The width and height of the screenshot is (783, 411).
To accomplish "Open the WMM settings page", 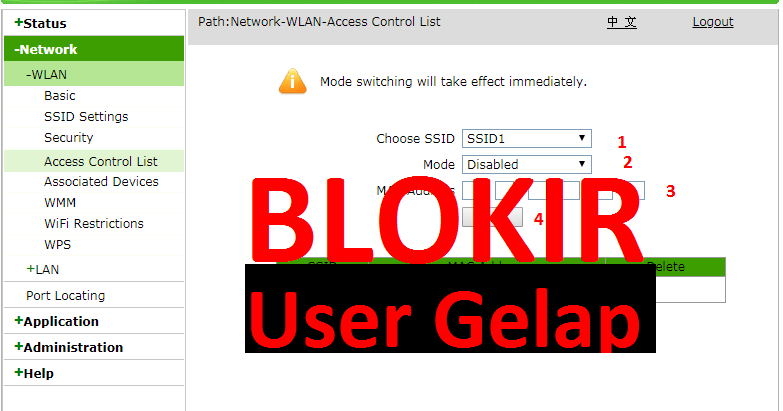I will [60, 202].
